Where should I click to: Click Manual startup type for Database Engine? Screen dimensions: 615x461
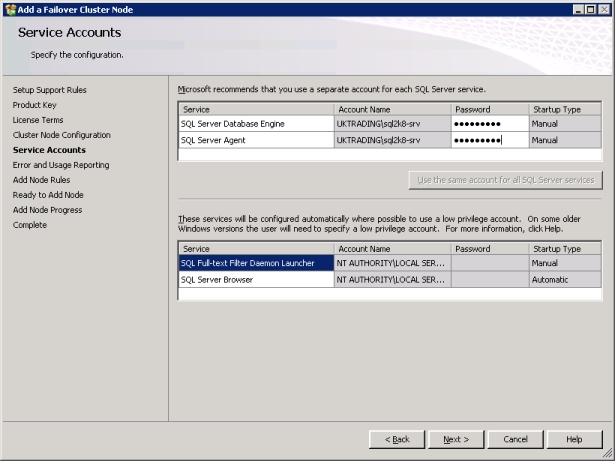[565, 124]
